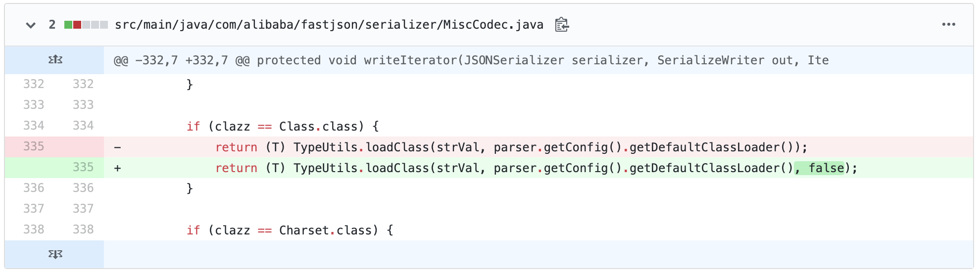980x274 pixels.
Task: Click old line number 332
Action: 34,84
